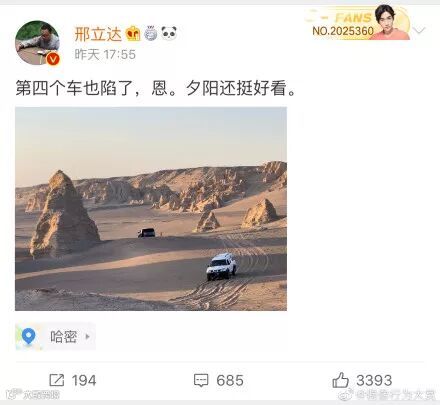Open the username 邢立达
The height and width of the screenshot is (405, 440).
point(98,34)
